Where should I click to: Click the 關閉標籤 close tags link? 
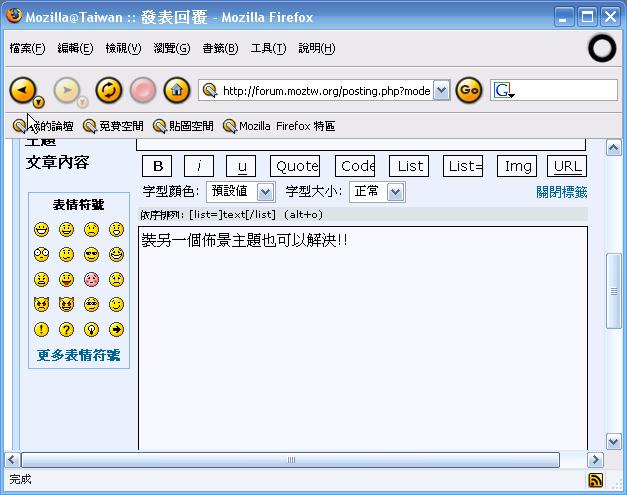561,192
